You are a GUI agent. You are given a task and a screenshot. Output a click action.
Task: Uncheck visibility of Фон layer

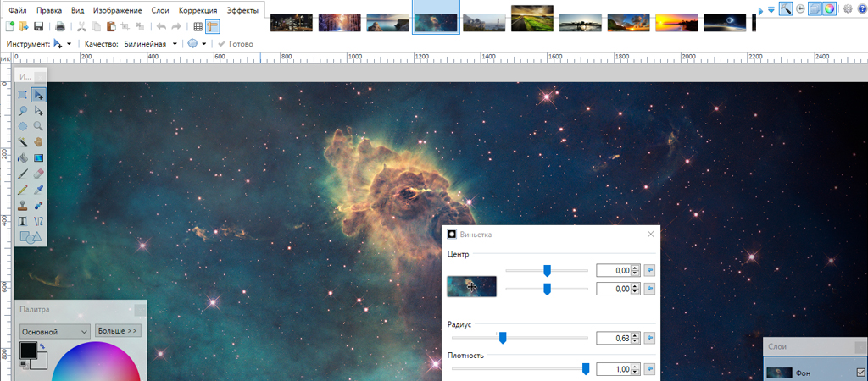(860, 373)
